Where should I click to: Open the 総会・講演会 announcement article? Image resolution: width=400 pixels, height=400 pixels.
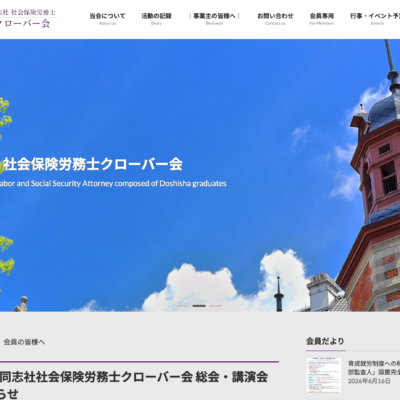tap(134, 385)
